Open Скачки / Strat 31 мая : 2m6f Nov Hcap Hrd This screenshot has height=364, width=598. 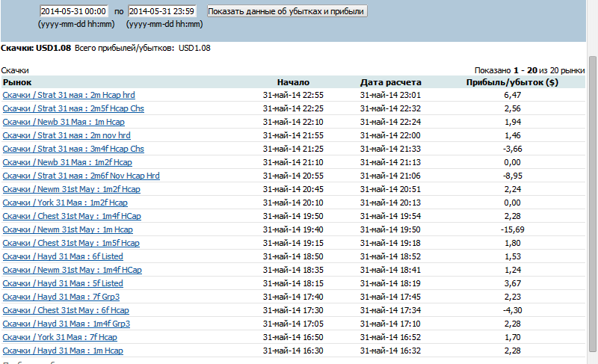coord(81,176)
